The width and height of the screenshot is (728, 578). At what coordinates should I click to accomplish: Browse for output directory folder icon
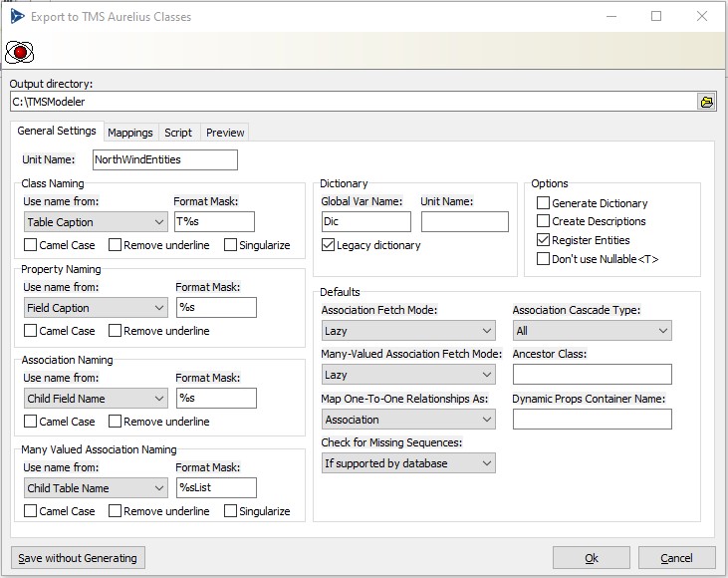click(707, 102)
